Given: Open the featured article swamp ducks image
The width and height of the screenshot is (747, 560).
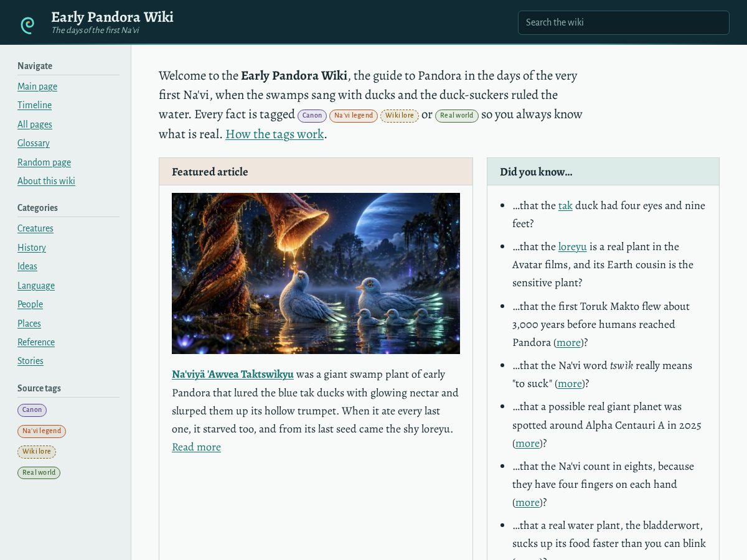Looking at the screenshot, I should pyautogui.click(x=316, y=273).
